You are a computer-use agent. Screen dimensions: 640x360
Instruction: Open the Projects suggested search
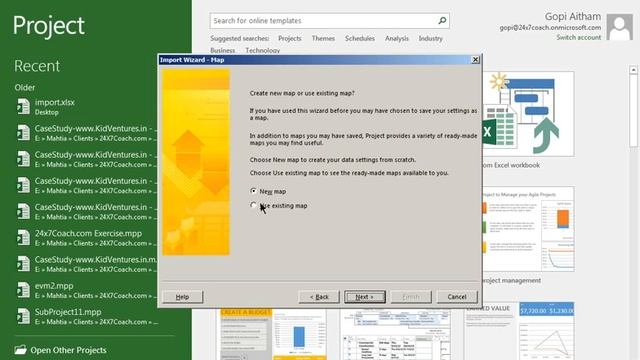coord(289,38)
